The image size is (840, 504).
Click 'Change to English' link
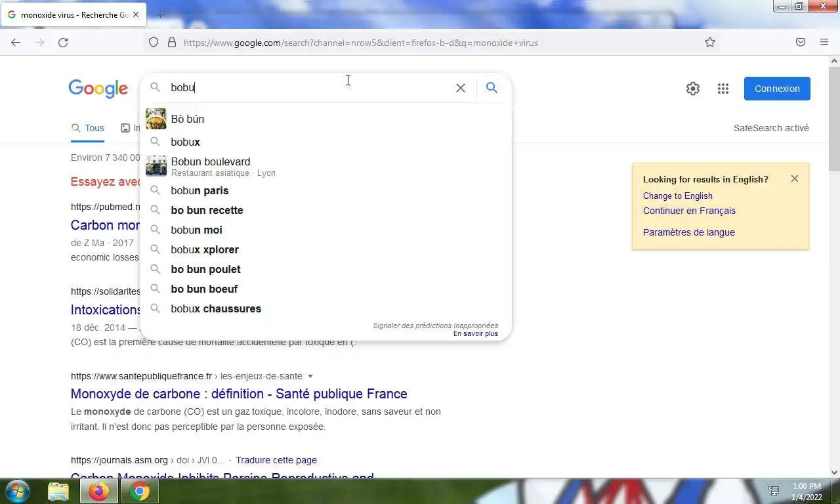coord(678,196)
